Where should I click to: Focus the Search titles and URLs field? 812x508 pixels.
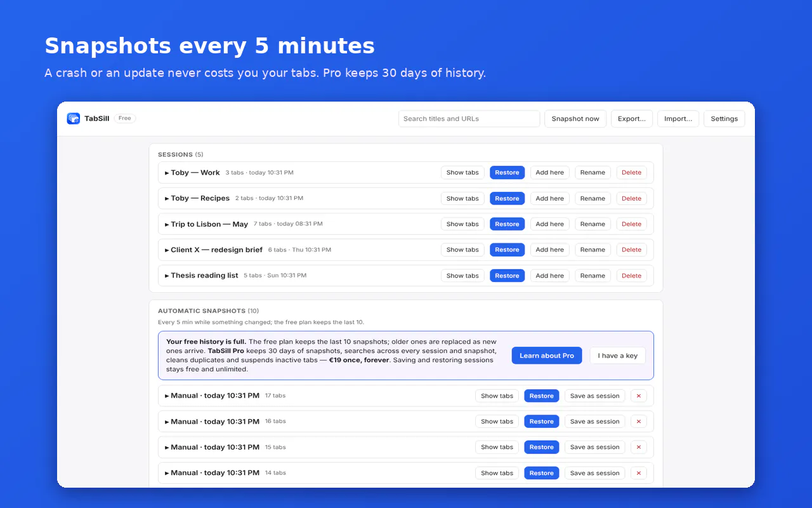click(469, 119)
